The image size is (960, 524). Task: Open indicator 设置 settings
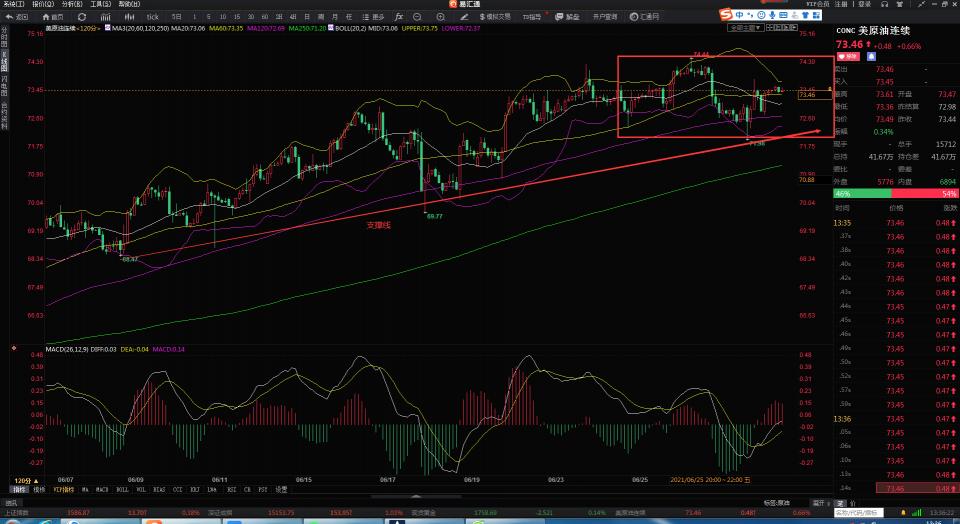click(281, 490)
